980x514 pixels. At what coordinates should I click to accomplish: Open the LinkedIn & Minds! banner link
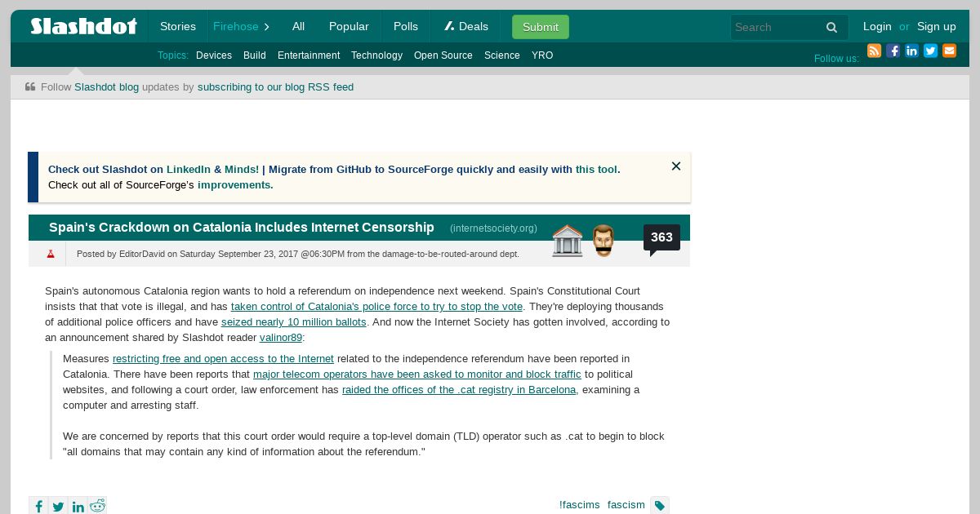(212, 170)
